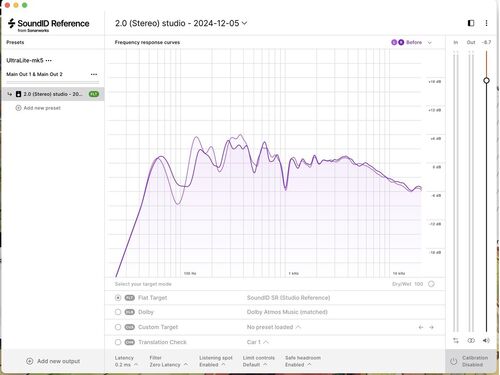Select the Flat Target radio button
The height and width of the screenshot is (375, 500).
[x=118, y=298]
